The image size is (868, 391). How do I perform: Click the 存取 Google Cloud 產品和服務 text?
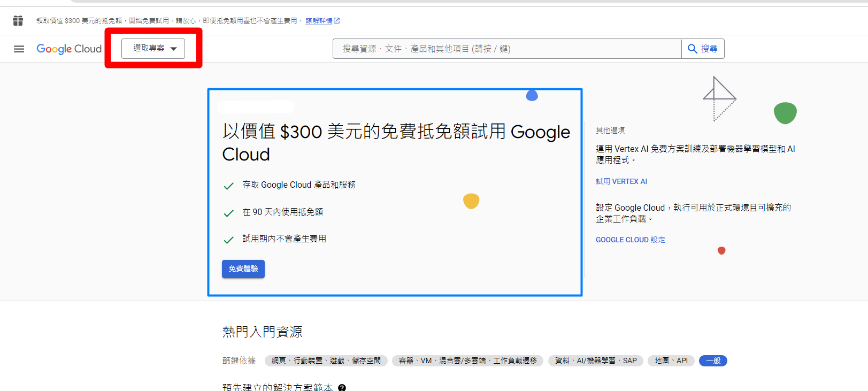click(299, 185)
